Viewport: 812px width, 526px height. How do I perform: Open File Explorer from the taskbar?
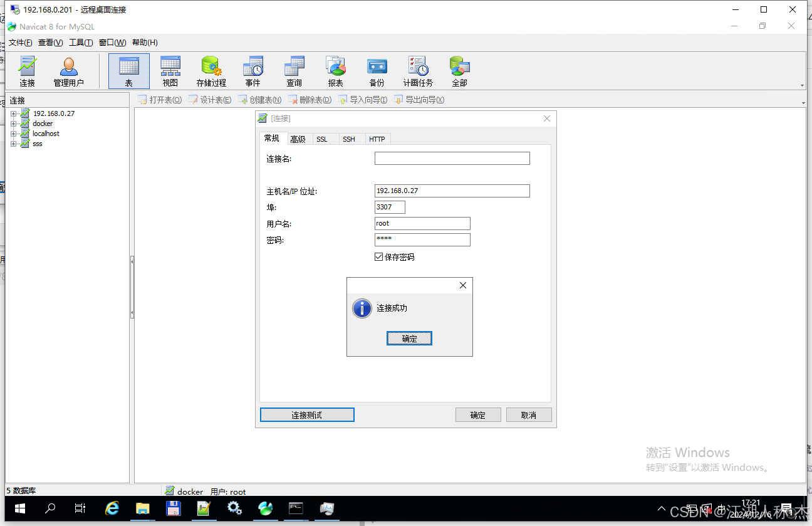(x=143, y=508)
